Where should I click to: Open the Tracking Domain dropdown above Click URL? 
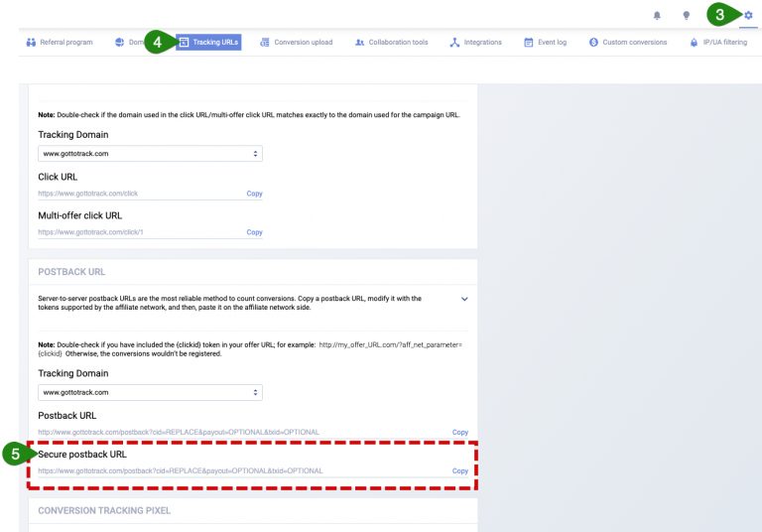[x=150, y=154]
